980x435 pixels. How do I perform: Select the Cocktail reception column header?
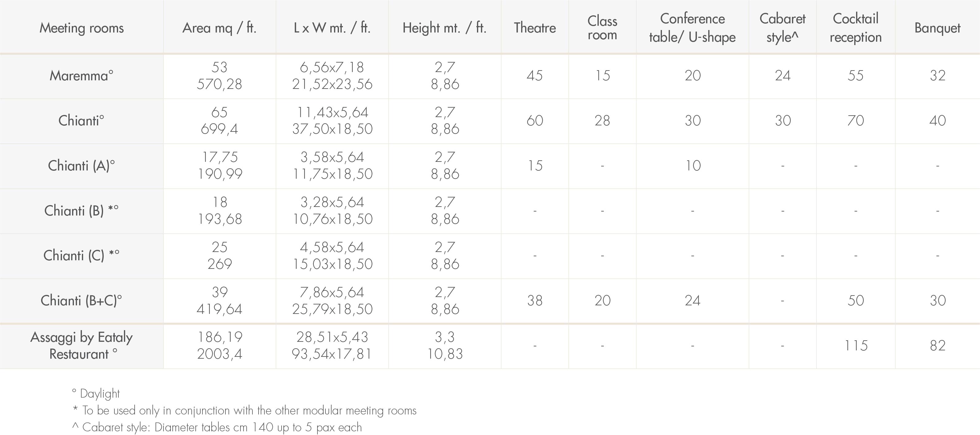coord(855,28)
